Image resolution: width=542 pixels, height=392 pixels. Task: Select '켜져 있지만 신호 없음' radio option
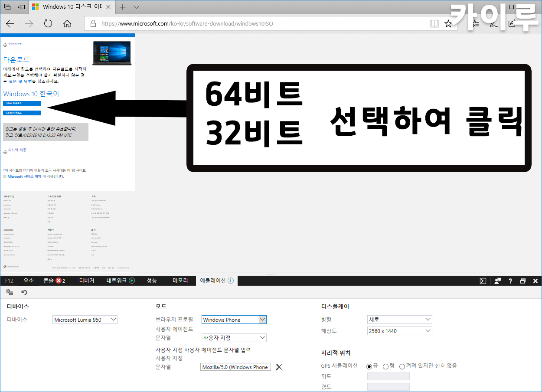coord(402,366)
